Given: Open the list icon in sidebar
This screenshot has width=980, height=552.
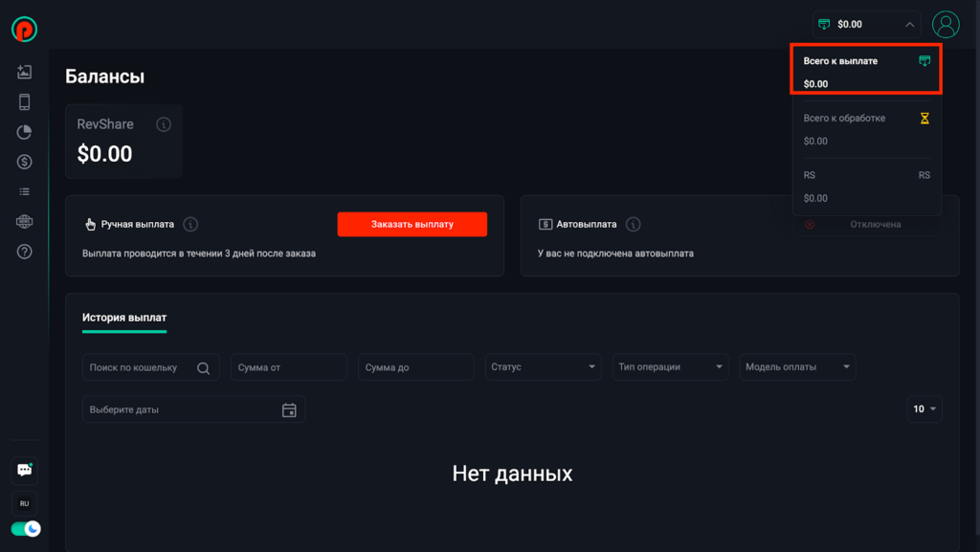Looking at the screenshot, I should [x=24, y=191].
